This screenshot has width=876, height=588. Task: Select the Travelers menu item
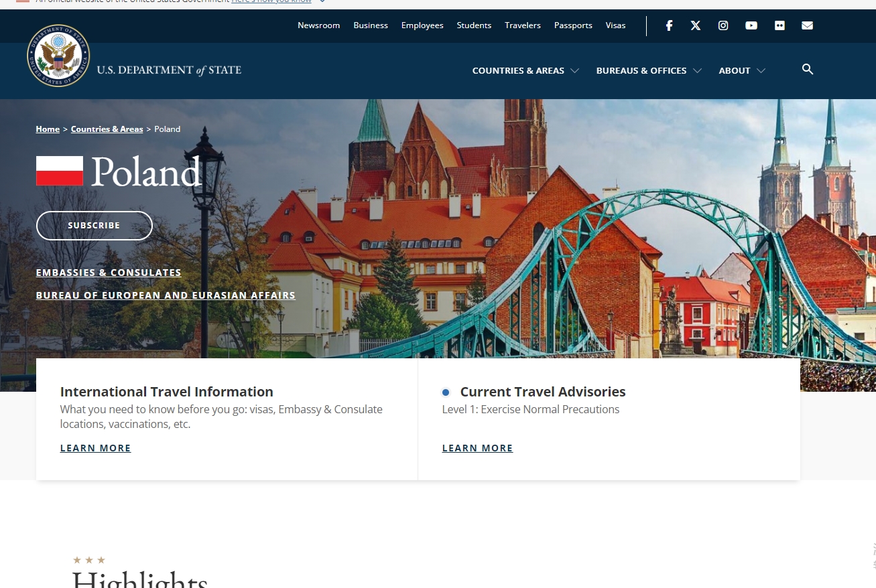(523, 25)
